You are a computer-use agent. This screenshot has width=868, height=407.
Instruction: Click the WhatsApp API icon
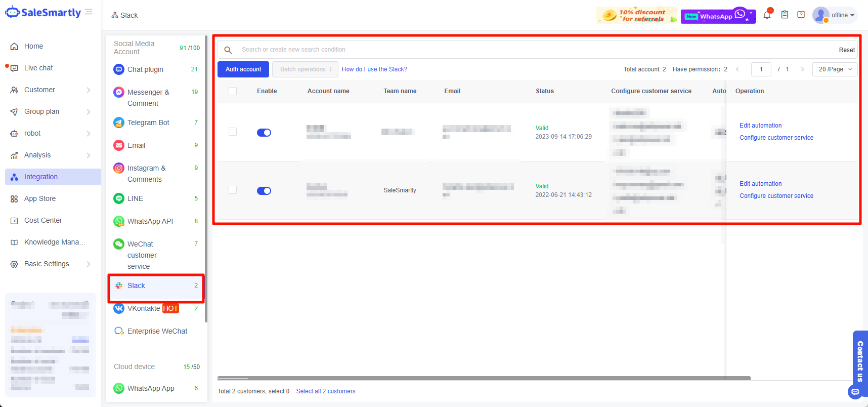(x=119, y=221)
